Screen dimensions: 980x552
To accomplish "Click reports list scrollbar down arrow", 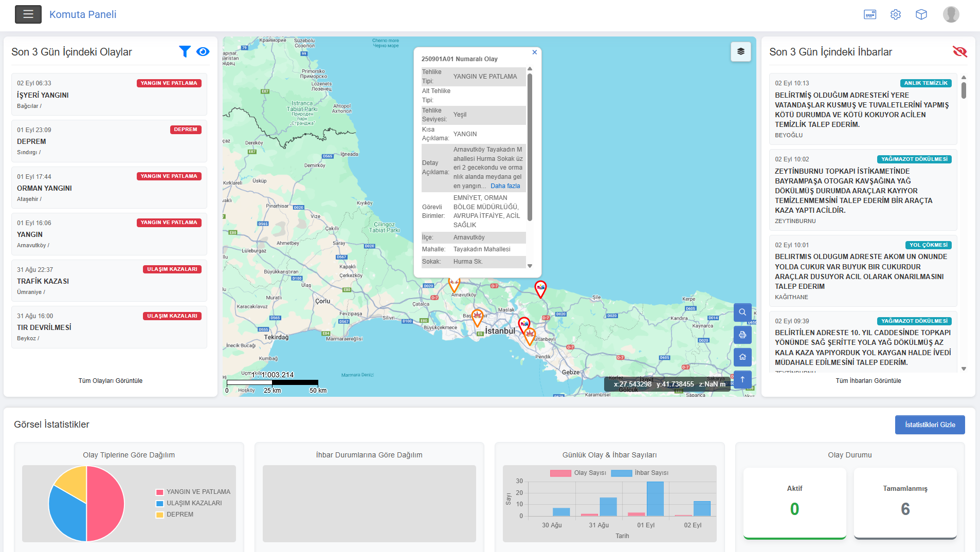I will coord(964,369).
